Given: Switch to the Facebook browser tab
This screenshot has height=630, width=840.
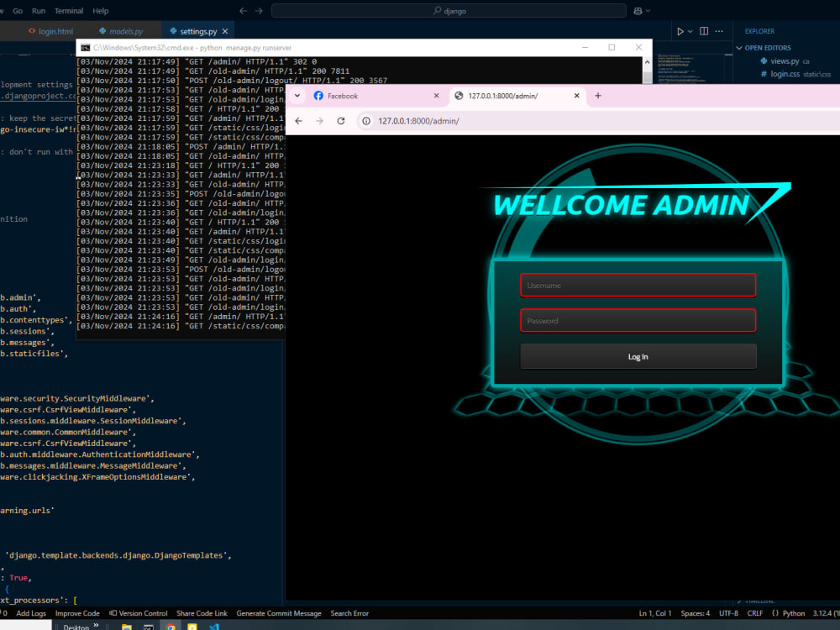Looking at the screenshot, I should [375, 96].
